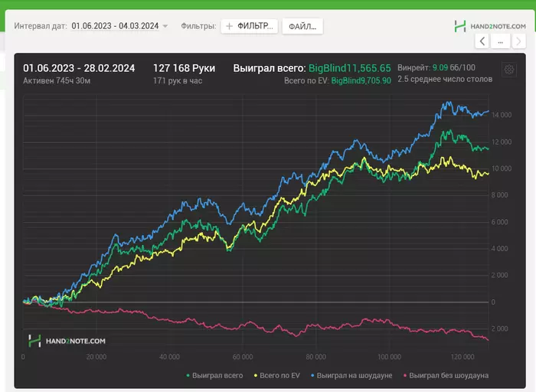Image resolution: width=536 pixels, height=392 pixels.
Task: Toggle 'Выиграл на шоудауне' legend series
Action: pos(351,375)
